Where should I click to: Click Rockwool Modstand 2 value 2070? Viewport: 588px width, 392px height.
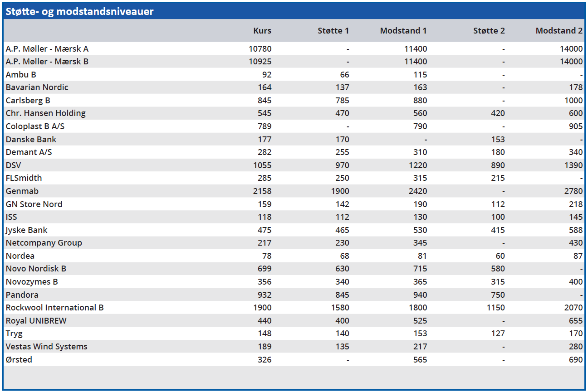click(x=573, y=308)
